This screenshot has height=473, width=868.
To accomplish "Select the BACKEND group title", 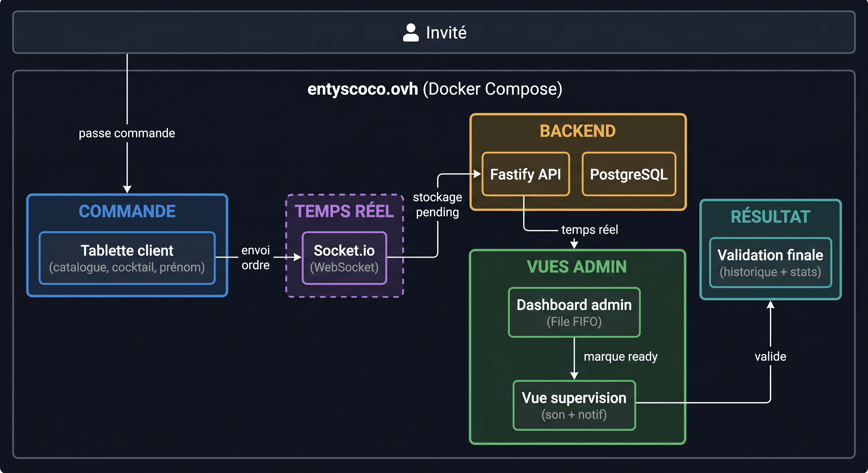I will tap(578, 131).
